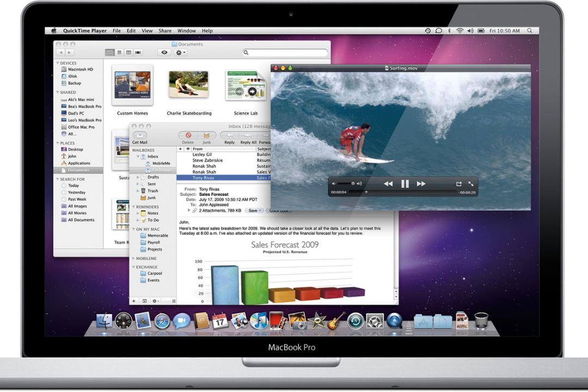Open Time Machine from the Dock
This screenshot has width=588, height=392.
point(356,321)
